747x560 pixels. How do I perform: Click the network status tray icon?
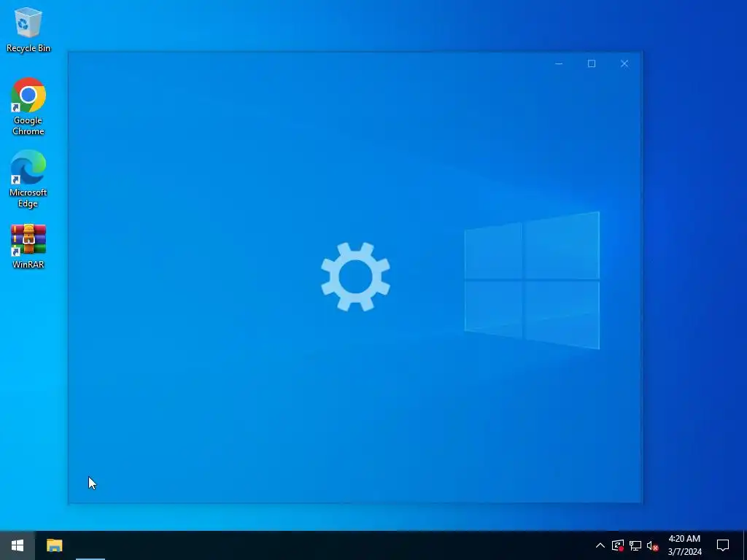[635, 545]
